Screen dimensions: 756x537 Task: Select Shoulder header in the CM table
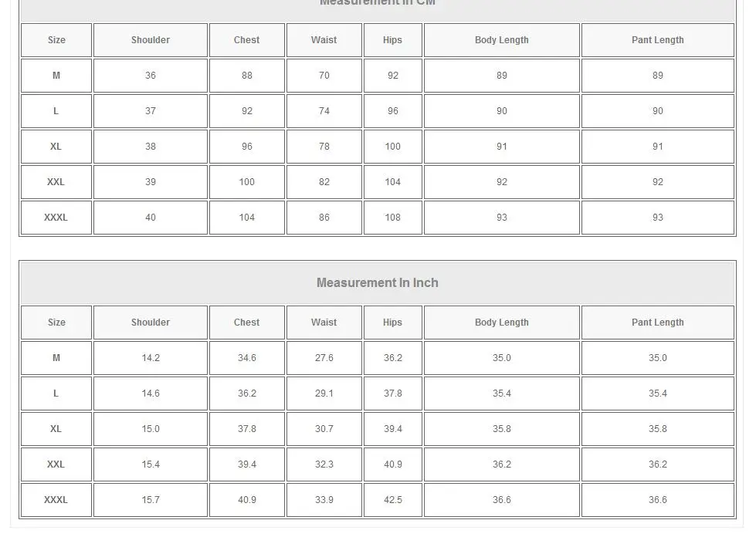[151, 40]
